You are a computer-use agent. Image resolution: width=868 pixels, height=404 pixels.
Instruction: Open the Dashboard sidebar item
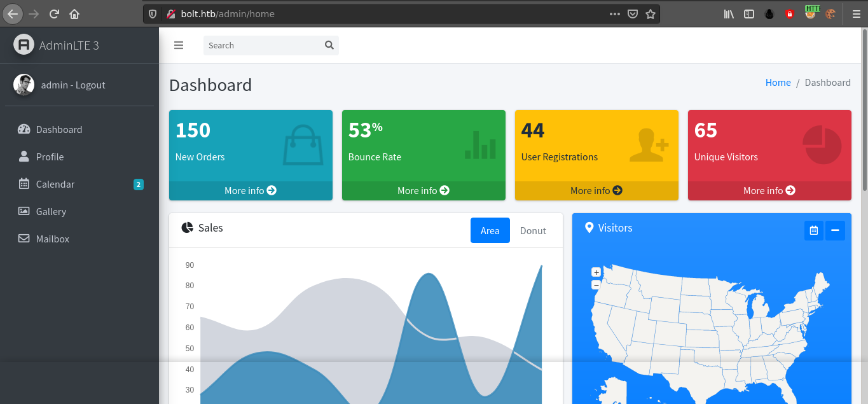[59, 129]
